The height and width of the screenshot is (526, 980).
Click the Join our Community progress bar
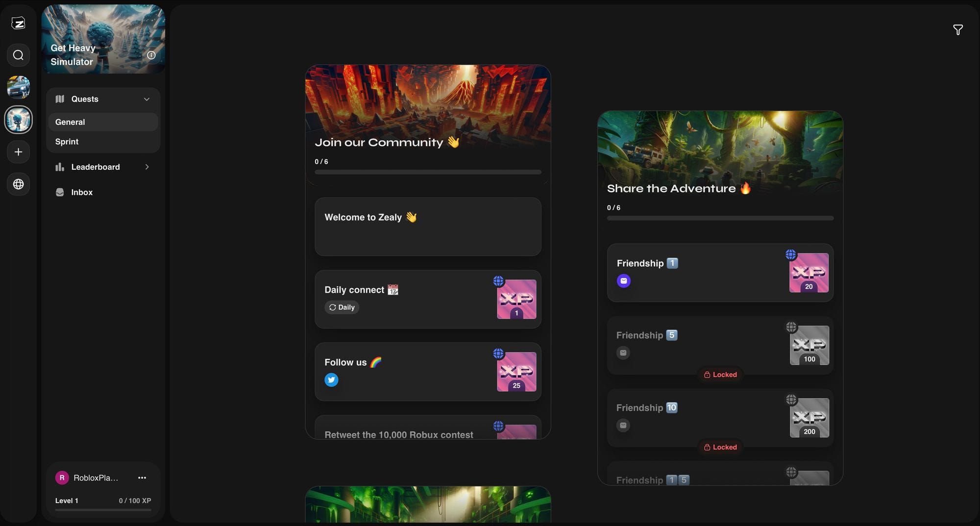click(428, 172)
